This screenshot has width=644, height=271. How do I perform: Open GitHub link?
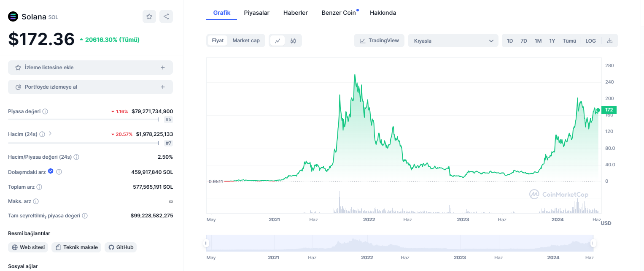(x=121, y=247)
